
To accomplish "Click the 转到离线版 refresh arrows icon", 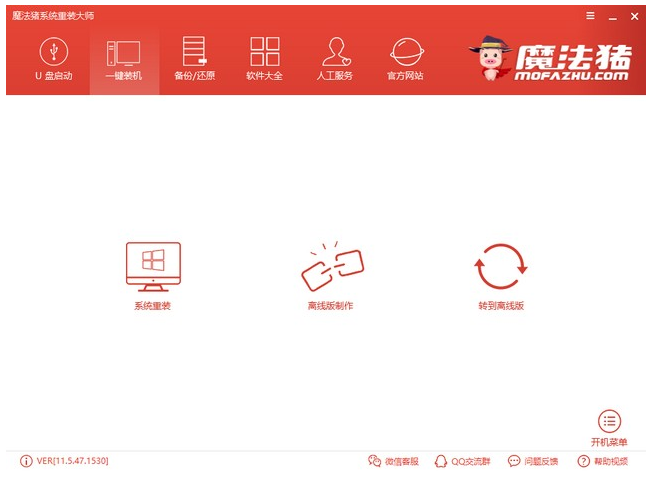I will coord(500,266).
